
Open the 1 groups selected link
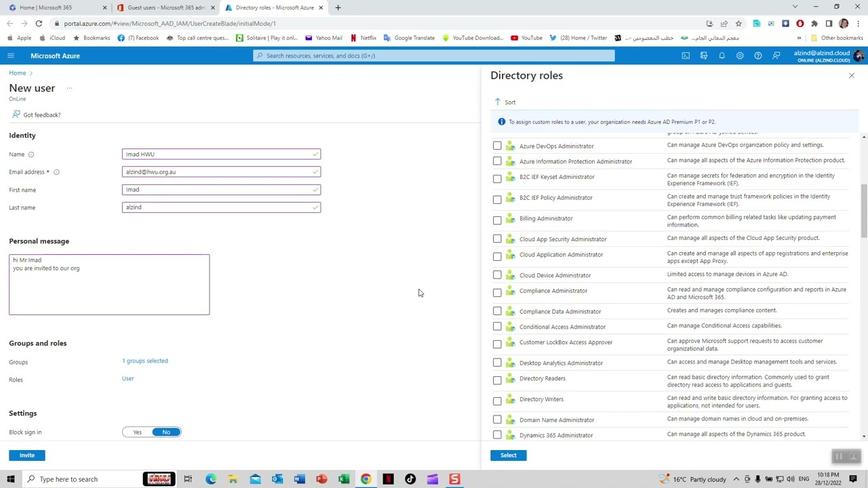tap(145, 361)
